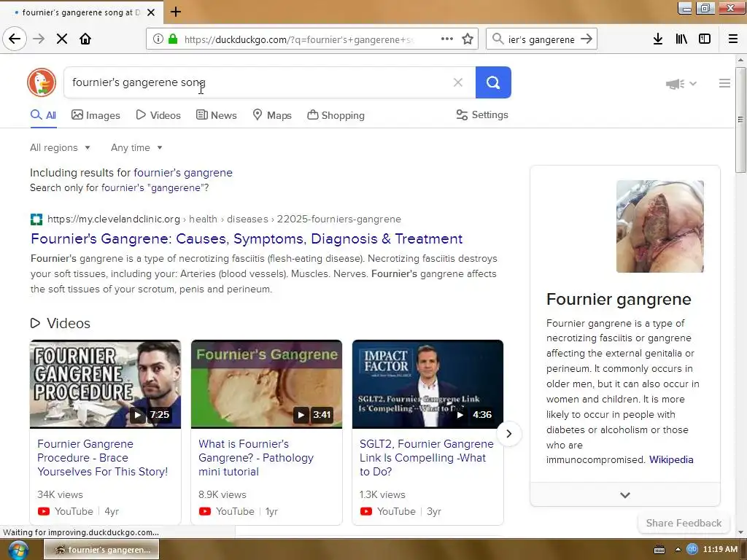Open 'What is Fournier's Gangrene?' video title
Screen dimensions: 747x560
click(256, 458)
